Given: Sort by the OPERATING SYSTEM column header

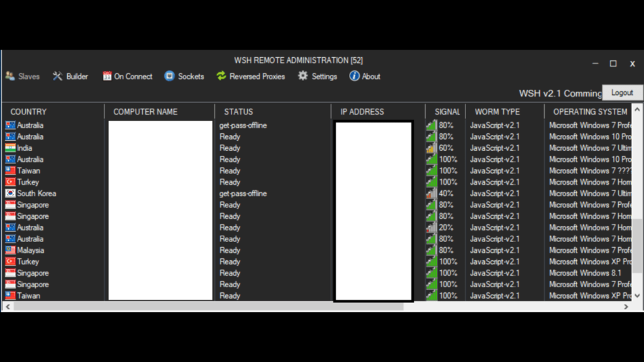Looking at the screenshot, I should click(590, 112).
